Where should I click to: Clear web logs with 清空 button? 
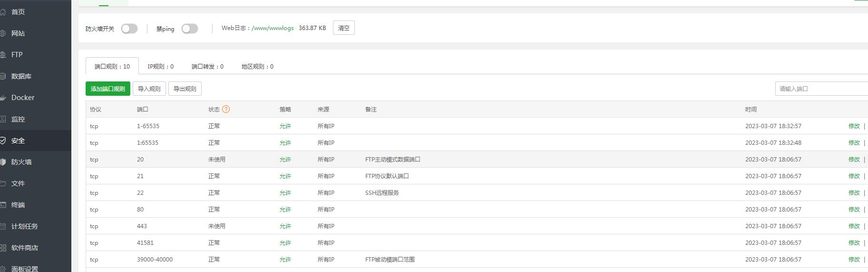[343, 28]
